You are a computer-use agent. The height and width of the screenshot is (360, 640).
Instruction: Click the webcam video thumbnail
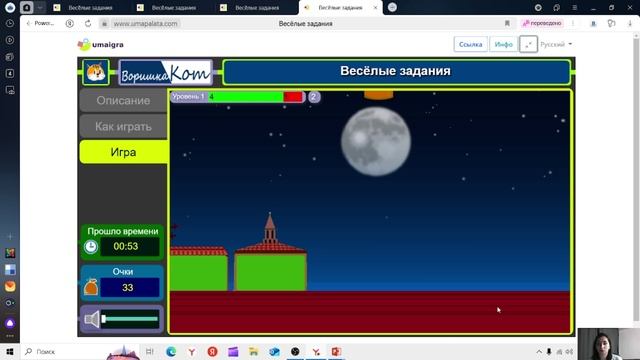point(609,344)
